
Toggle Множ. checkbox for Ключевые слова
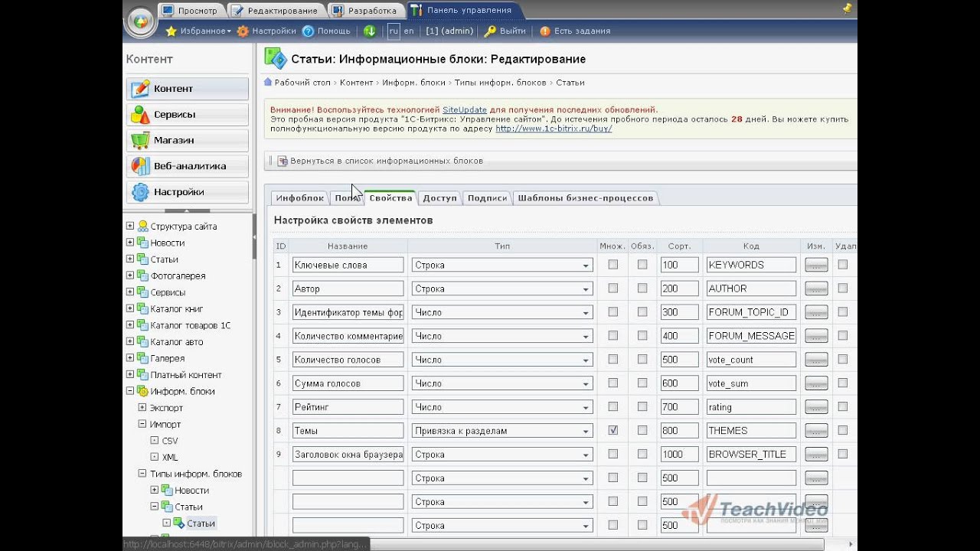point(613,265)
